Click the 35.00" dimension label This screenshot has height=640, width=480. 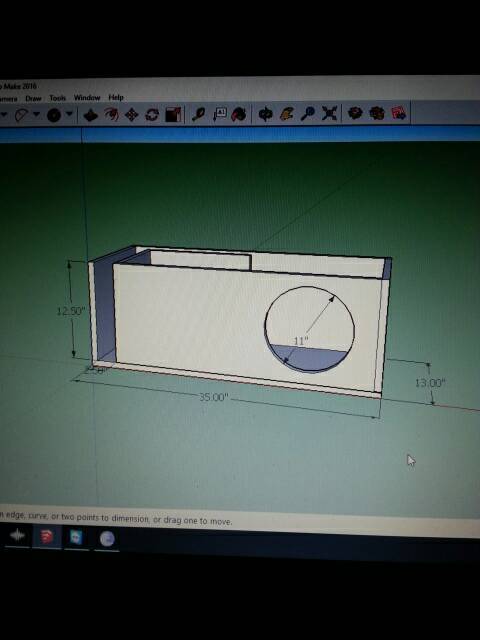click(214, 397)
